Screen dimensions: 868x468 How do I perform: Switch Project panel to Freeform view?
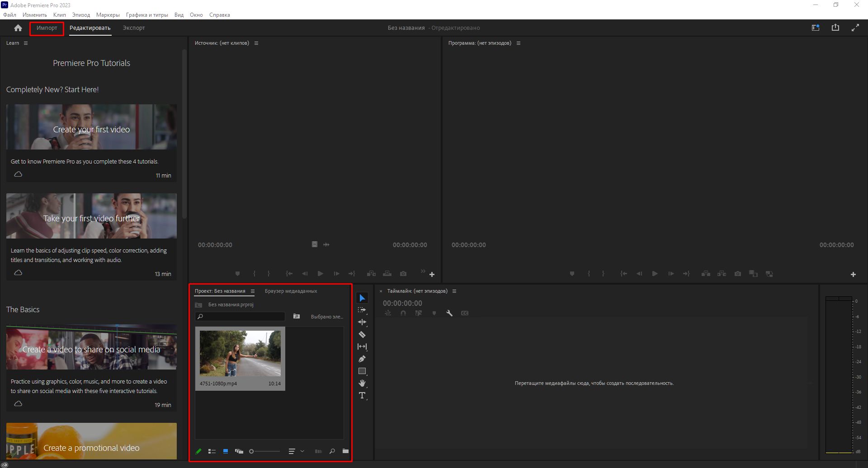pyautogui.click(x=239, y=451)
